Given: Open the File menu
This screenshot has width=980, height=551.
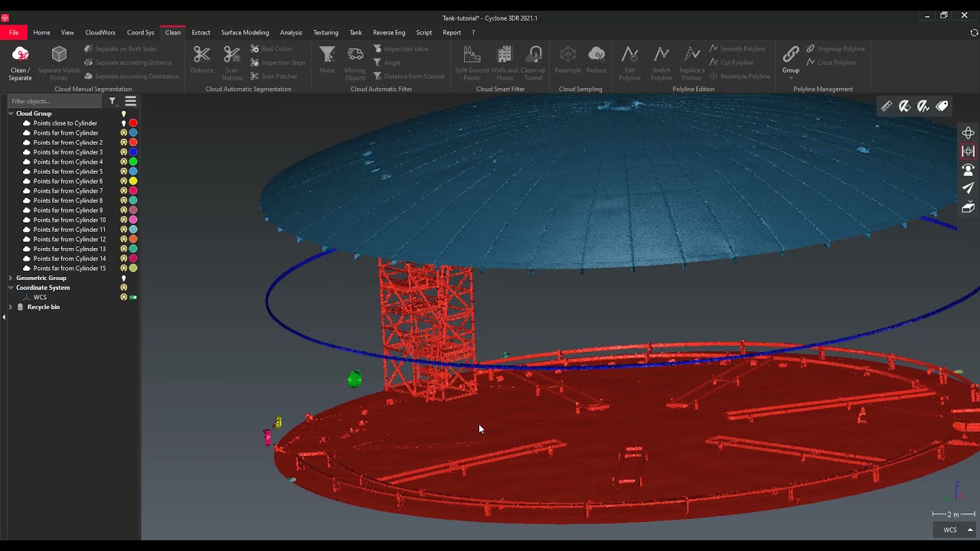Looking at the screenshot, I should point(14,32).
